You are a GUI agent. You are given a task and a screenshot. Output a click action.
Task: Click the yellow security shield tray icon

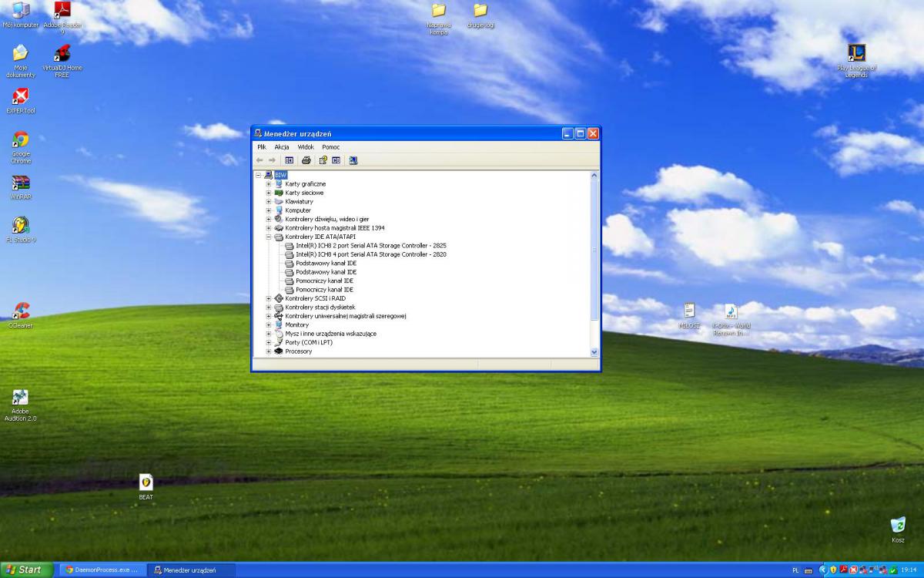click(833, 570)
